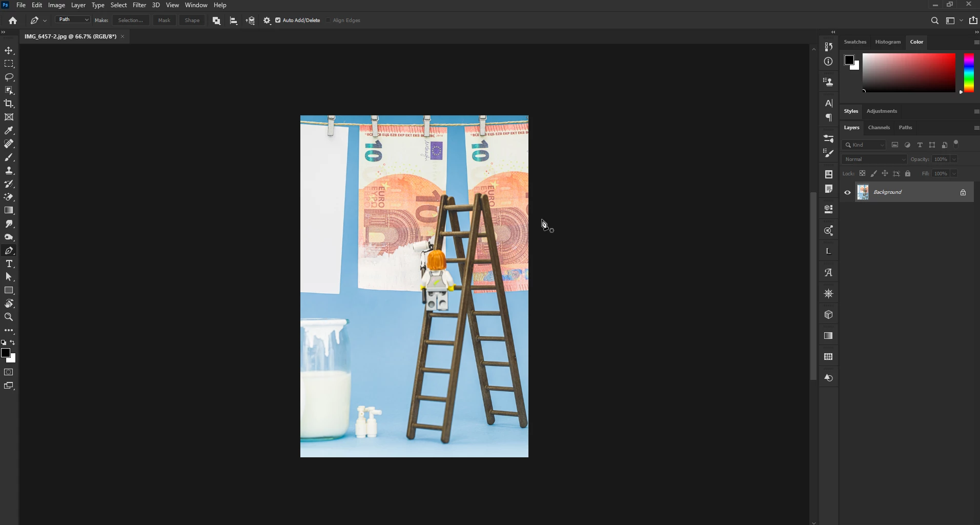
Task: Select the Gradient tool
Action: point(9,210)
